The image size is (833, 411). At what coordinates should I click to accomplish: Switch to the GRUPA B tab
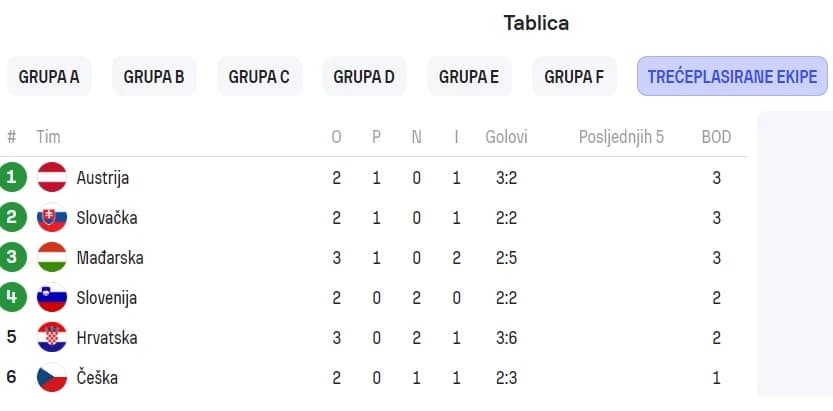point(154,76)
